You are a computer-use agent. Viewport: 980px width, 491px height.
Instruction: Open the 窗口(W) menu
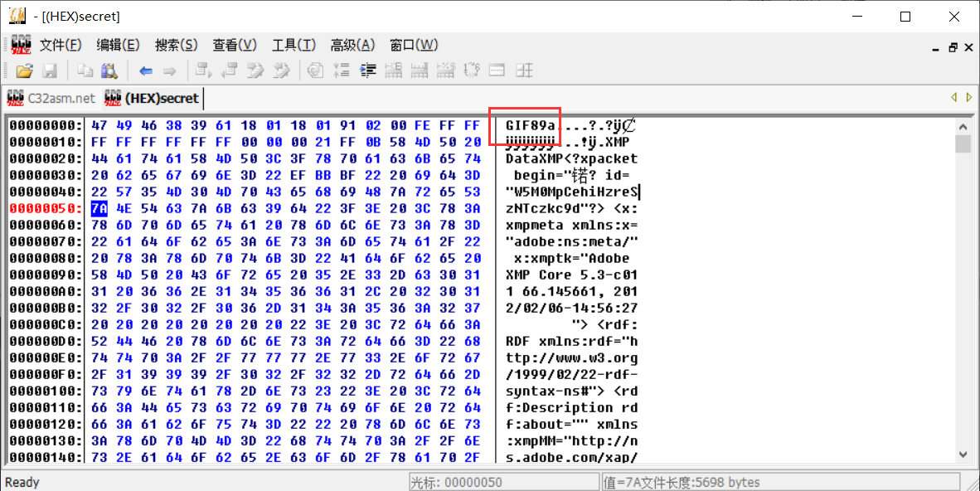(x=414, y=45)
